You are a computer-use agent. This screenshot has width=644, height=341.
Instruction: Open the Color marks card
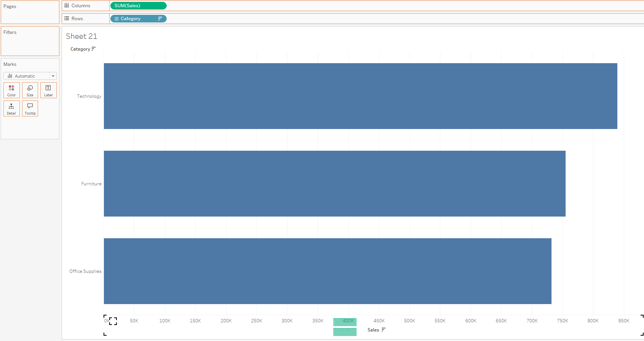(11, 91)
